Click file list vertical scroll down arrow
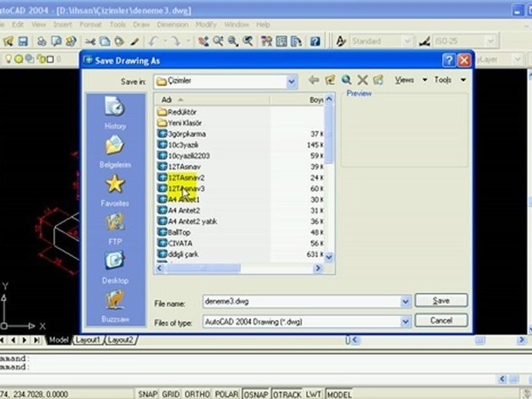This screenshot has height=399, width=532. tap(329, 257)
